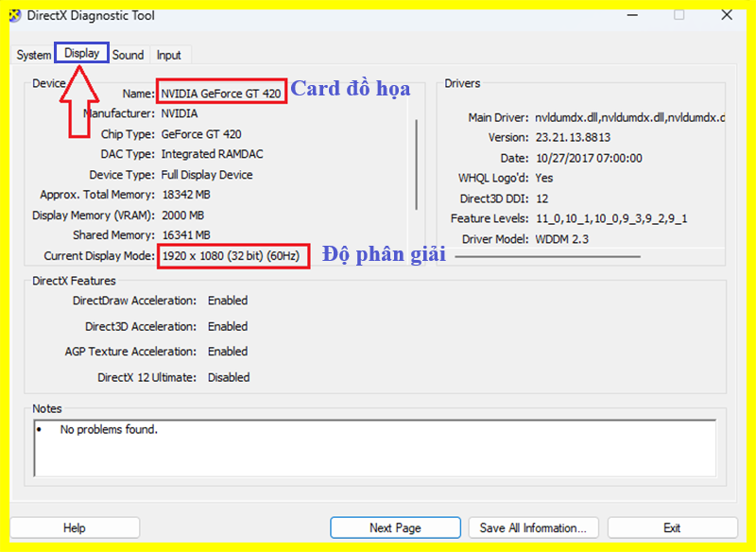The width and height of the screenshot is (756, 552).
Task: Click the Feature Levels label
Action: point(490,219)
